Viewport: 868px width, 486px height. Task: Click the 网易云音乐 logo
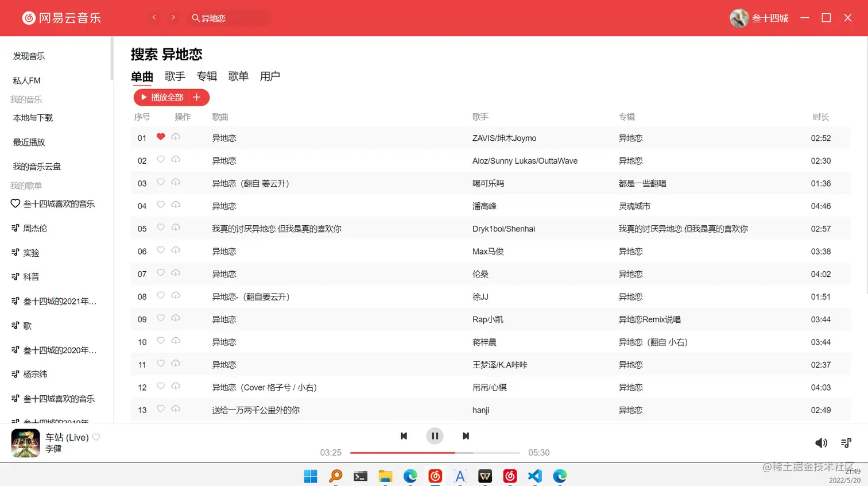[61, 18]
